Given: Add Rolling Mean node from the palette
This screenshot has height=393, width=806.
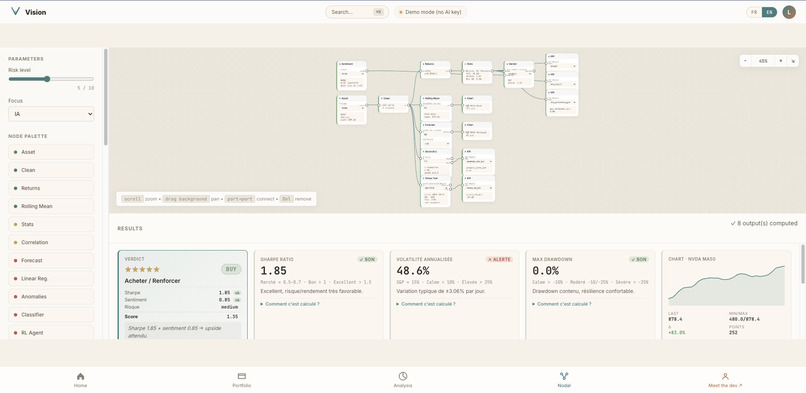Looking at the screenshot, I should [51, 206].
